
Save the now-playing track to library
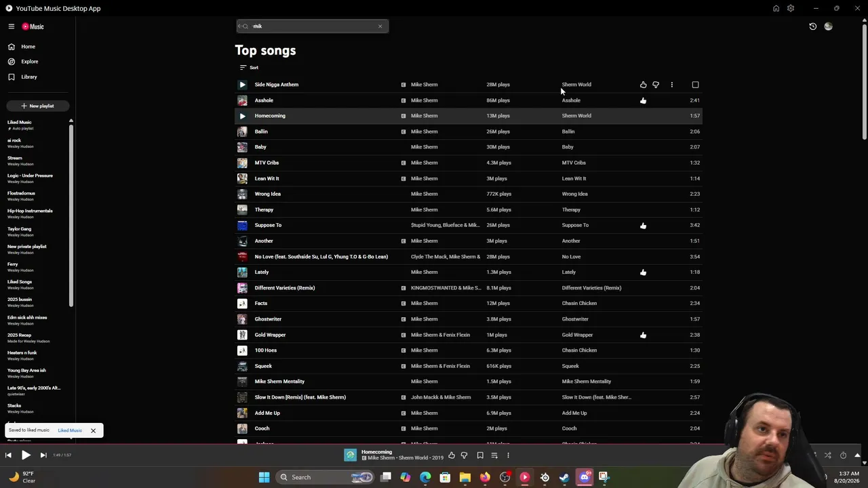click(480, 455)
